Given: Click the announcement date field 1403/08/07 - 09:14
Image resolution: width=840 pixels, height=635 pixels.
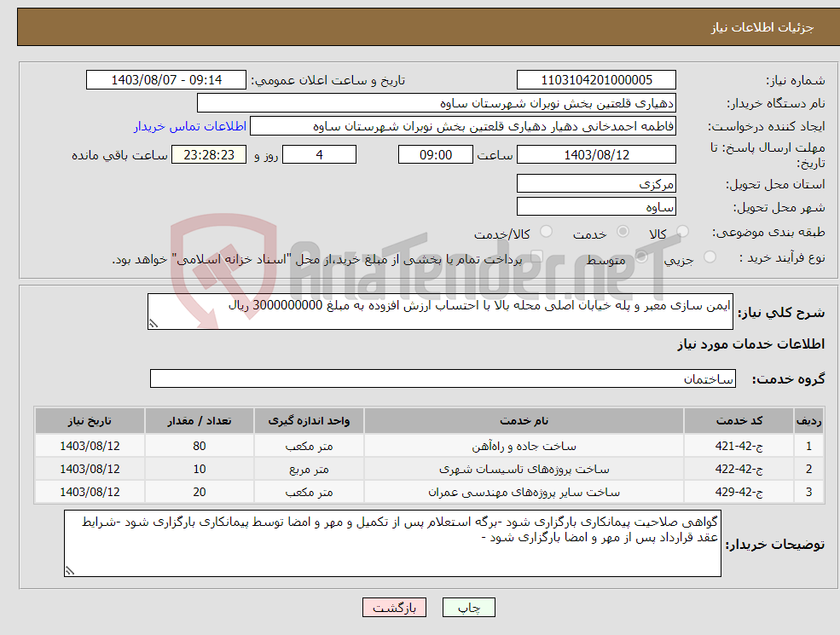Looking at the screenshot, I should [x=166, y=80].
